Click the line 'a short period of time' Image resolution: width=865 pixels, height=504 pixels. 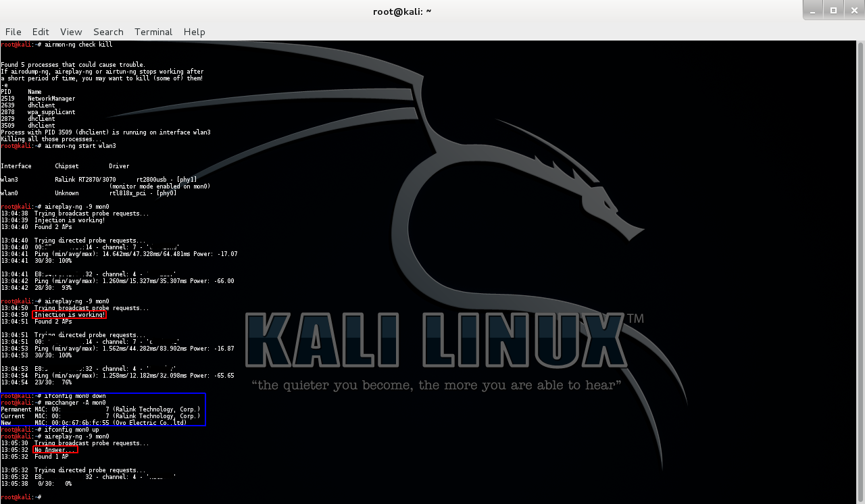coord(102,78)
